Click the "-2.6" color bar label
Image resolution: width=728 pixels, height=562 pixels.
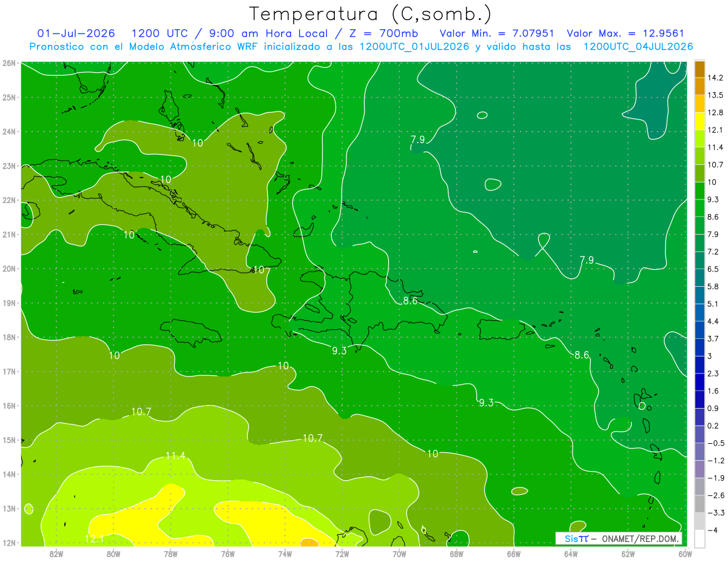716,495
